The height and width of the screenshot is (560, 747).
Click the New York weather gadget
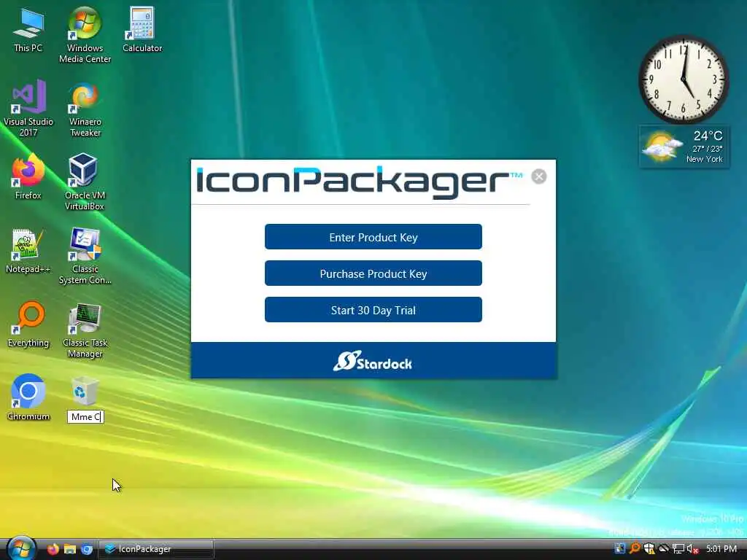[x=684, y=147]
